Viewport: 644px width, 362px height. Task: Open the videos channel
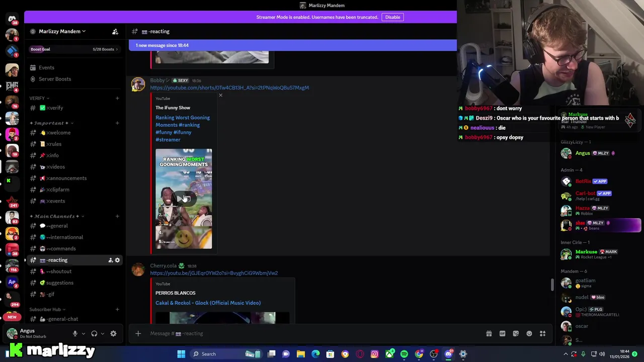[74, 167]
